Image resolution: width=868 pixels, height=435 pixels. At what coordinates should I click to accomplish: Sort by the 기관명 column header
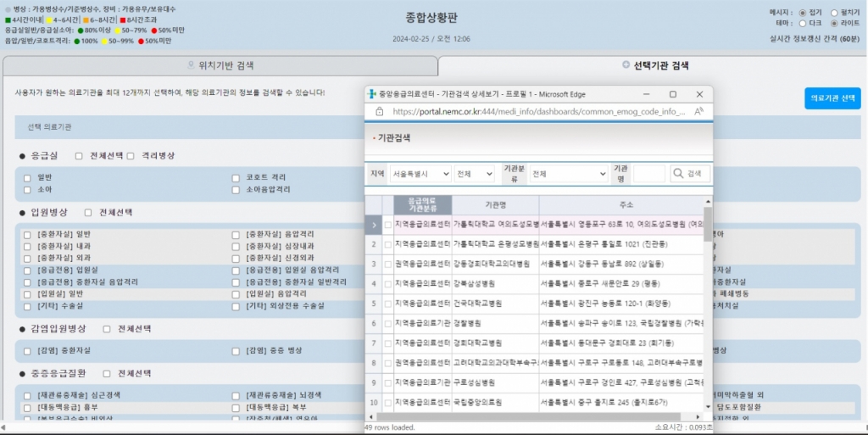(495, 204)
